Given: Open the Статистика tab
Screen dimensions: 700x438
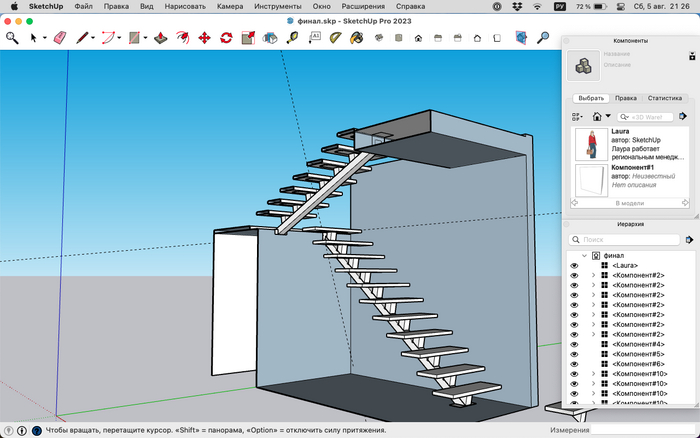Looking at the screenshot, I should pyautogui.click(x=665, y=99).
